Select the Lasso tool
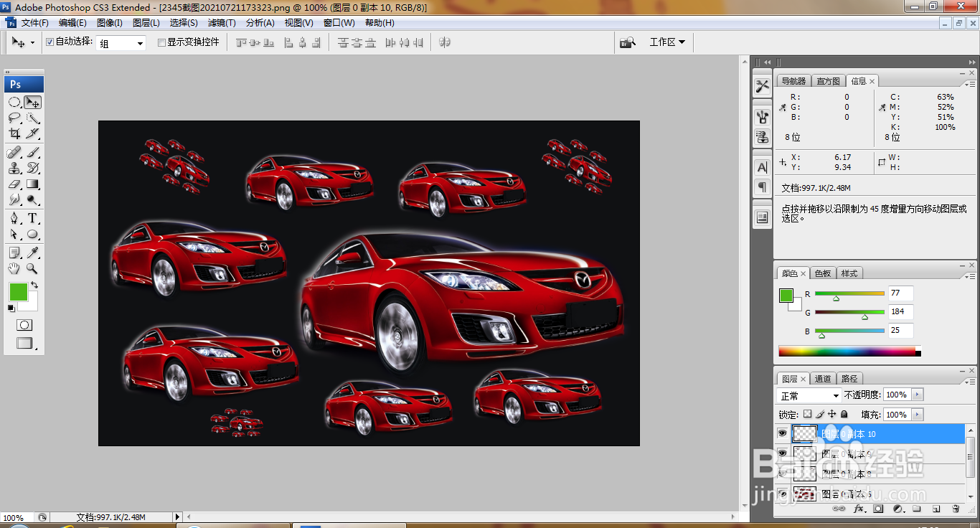Image resolution: width=980 pixels, height=528 pixels. point(14,118)
